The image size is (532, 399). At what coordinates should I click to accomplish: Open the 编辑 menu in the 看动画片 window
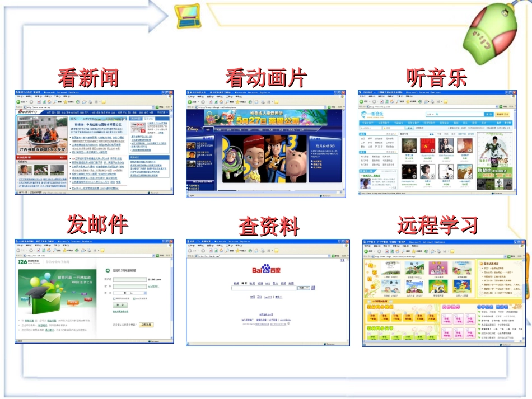(200, 97)
